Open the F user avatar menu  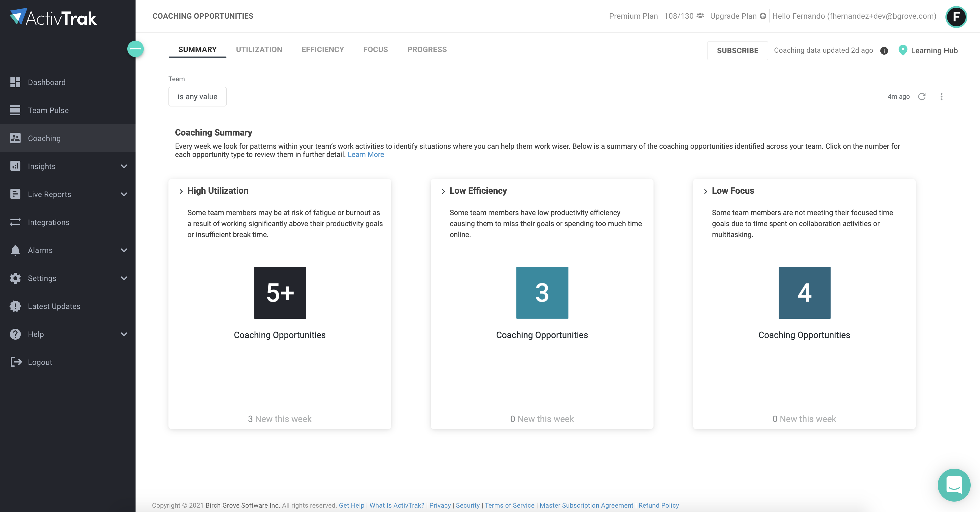[956, 17]
